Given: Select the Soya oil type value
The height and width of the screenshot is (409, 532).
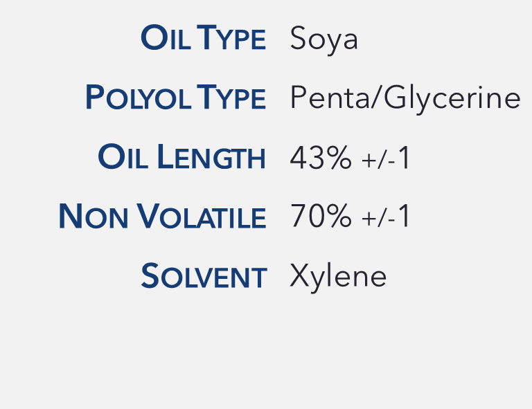Looking at the screenshot, I should coord(323,39).
